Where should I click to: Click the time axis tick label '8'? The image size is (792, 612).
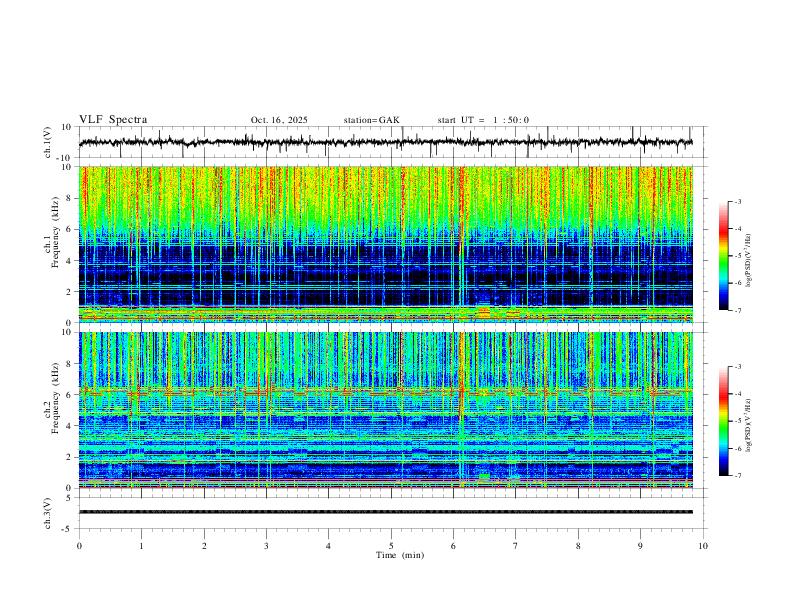click(x=578, y=546)
